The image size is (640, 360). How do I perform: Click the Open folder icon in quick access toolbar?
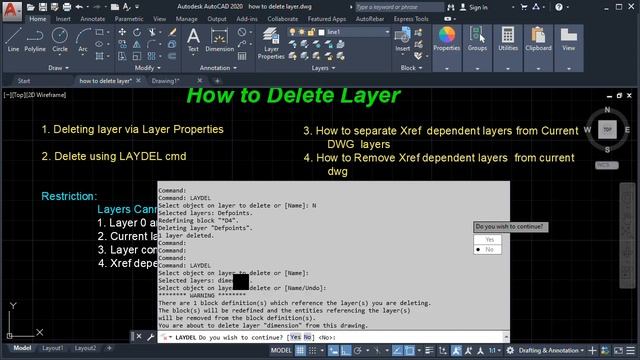[x=31, y=7]
